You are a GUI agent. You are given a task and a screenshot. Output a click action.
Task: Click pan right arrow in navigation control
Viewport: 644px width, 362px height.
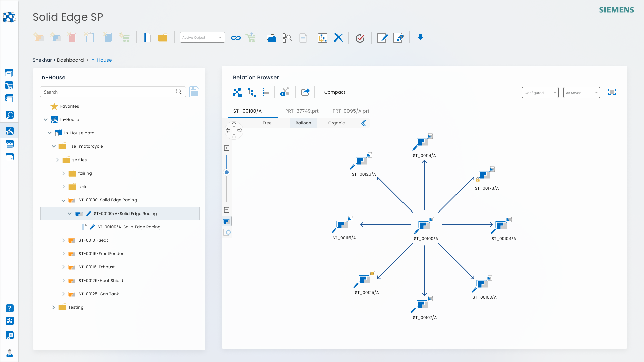[240, 130]
